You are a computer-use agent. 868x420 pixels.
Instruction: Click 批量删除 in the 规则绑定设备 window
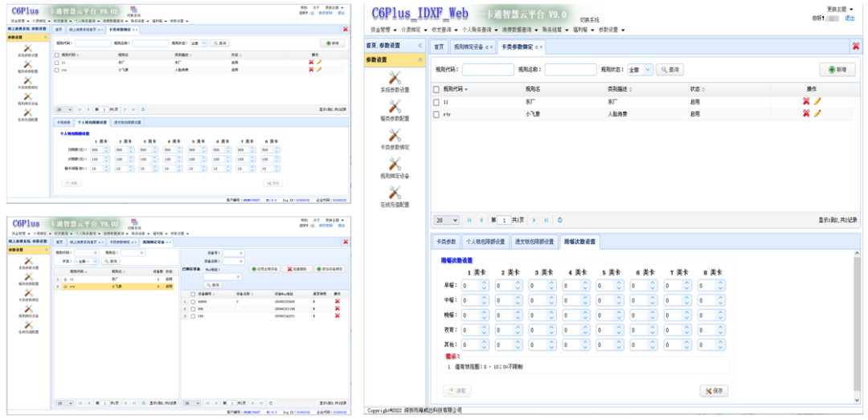click(x=296, y=269)
